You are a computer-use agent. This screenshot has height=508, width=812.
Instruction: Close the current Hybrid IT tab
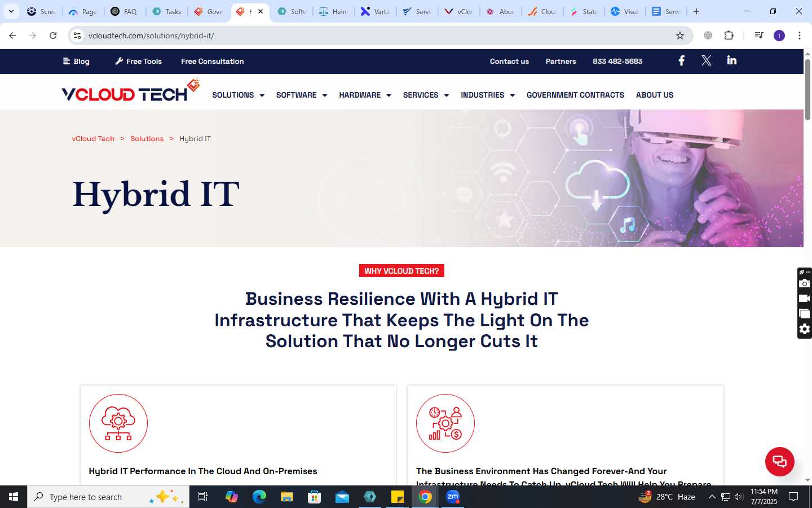tap(261, 11)
